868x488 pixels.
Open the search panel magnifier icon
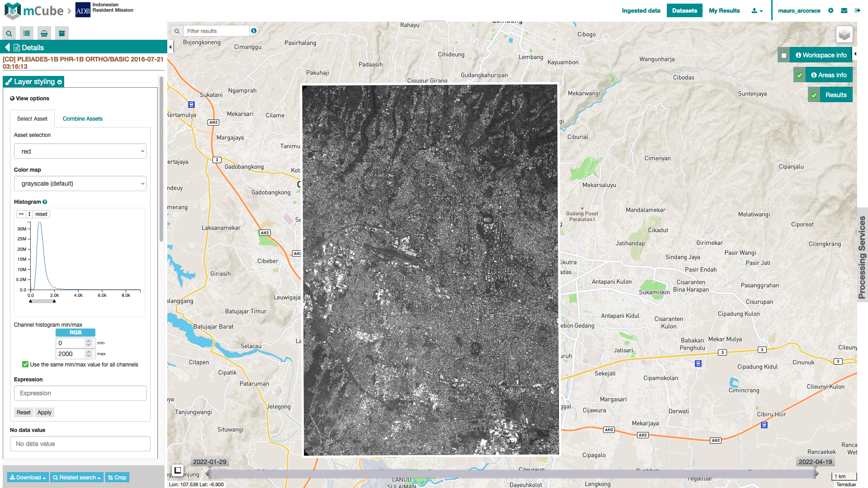[x=9, y=33]
